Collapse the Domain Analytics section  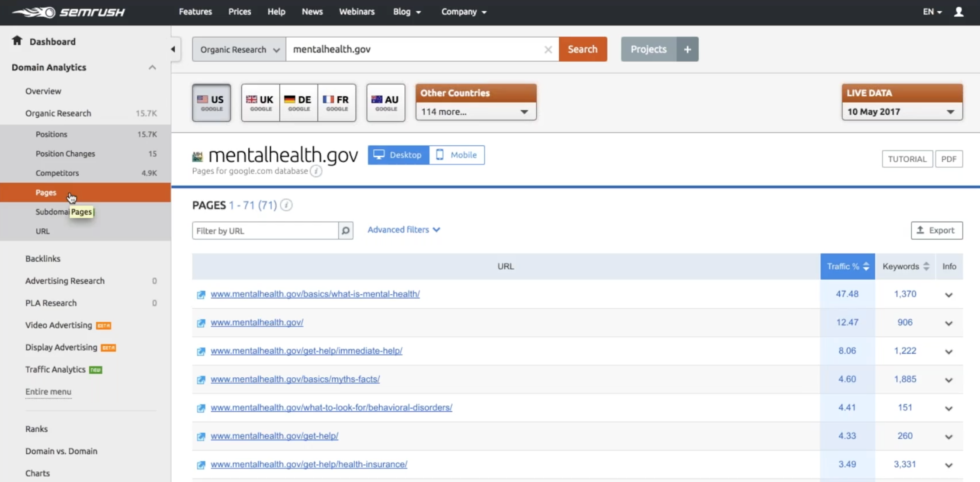[x=152, y=67]
